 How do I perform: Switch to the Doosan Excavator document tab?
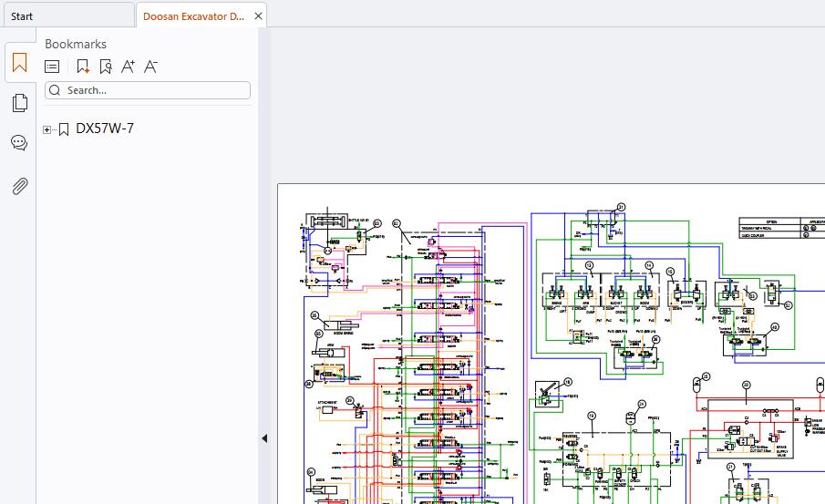click(193, 16)
